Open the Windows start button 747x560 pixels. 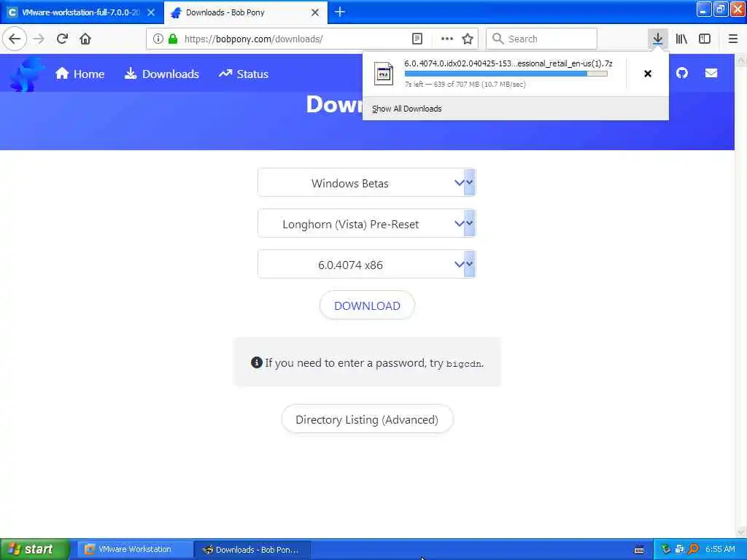(x=34, y=549)
